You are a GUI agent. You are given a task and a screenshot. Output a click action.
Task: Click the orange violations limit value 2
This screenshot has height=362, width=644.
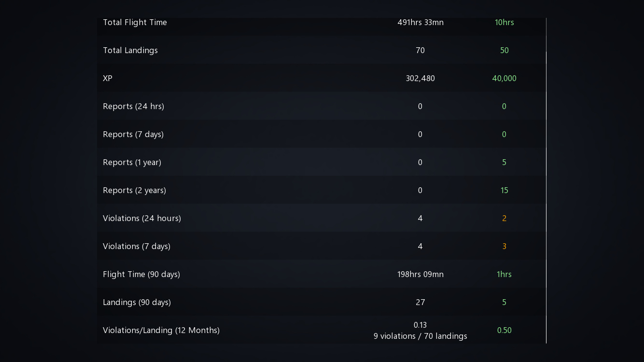[x=504, y=218]
